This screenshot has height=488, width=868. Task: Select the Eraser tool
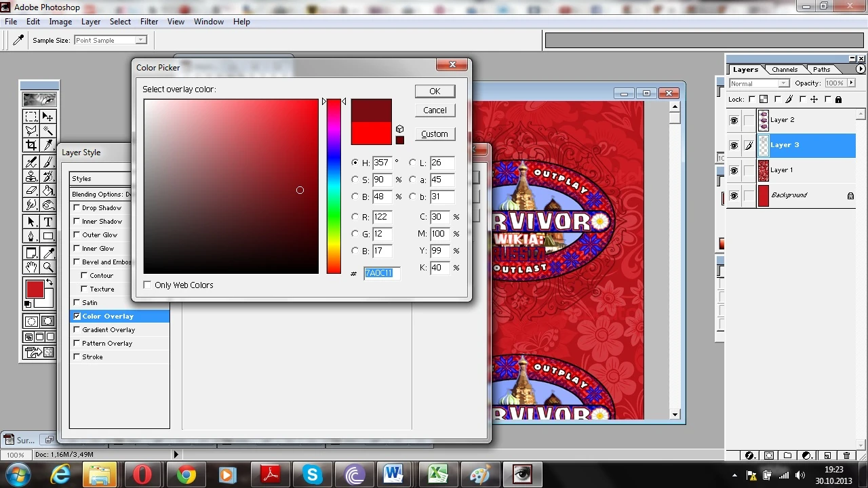tap(31, 190)
